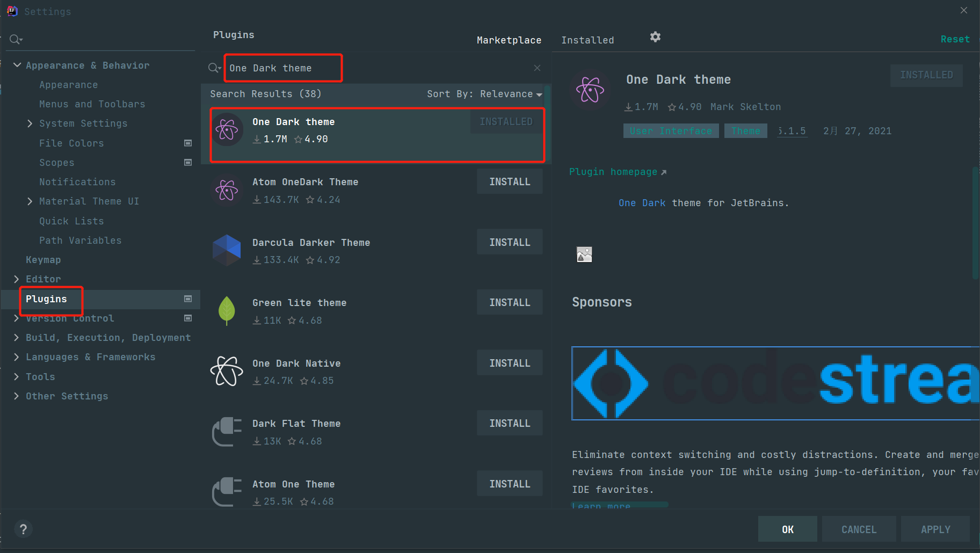Open the plugin search history magnifier
980x553 pixels.
[214, 68]
